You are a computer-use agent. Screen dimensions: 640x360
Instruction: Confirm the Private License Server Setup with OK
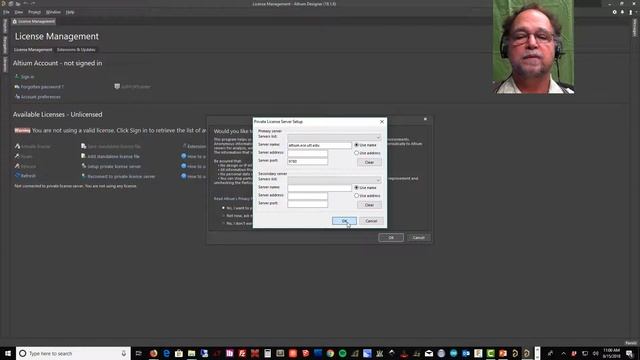coord(344,221)
